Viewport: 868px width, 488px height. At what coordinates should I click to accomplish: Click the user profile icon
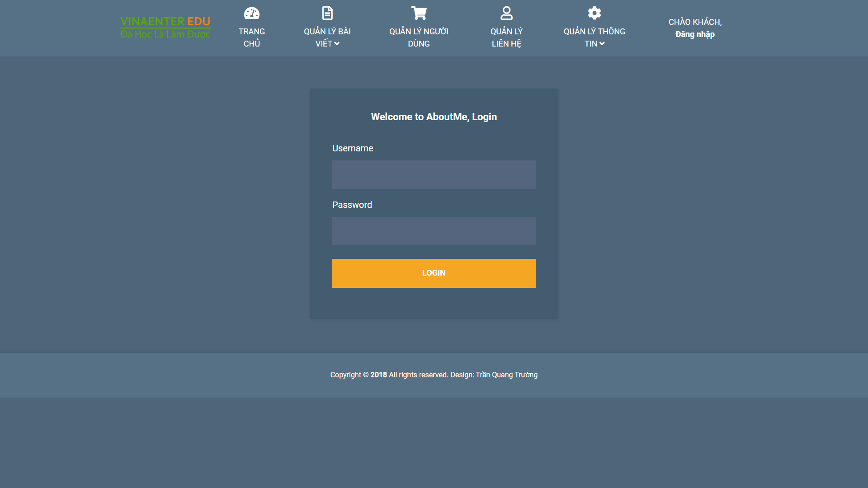pyautogui.click(x=506, y=13)
